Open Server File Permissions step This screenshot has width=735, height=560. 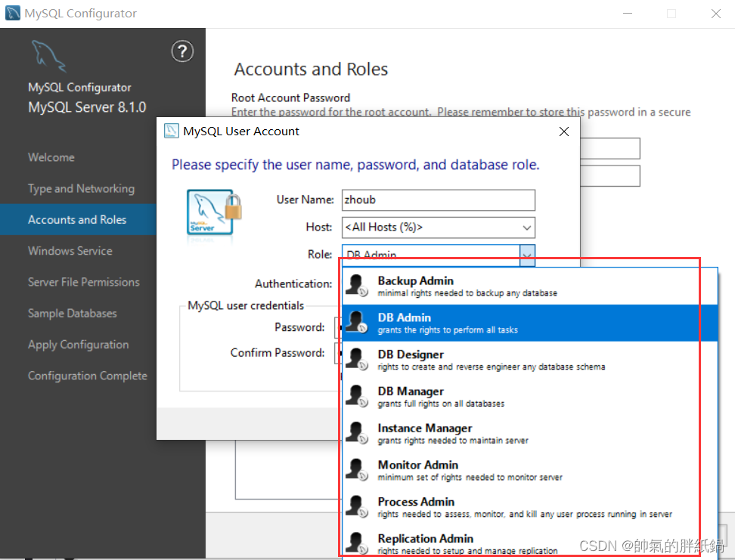coord(83,282)
